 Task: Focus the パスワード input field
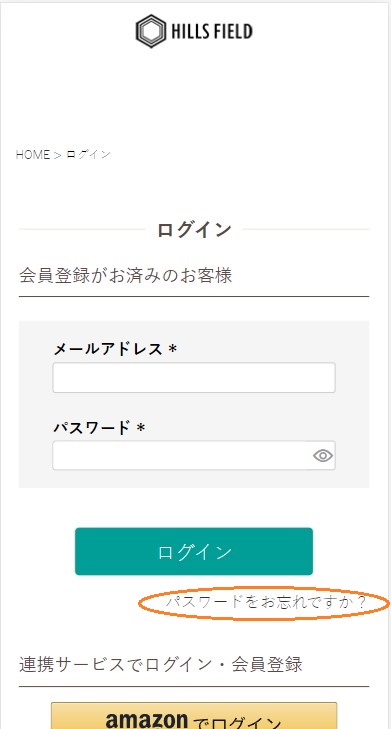pos(194,456)
